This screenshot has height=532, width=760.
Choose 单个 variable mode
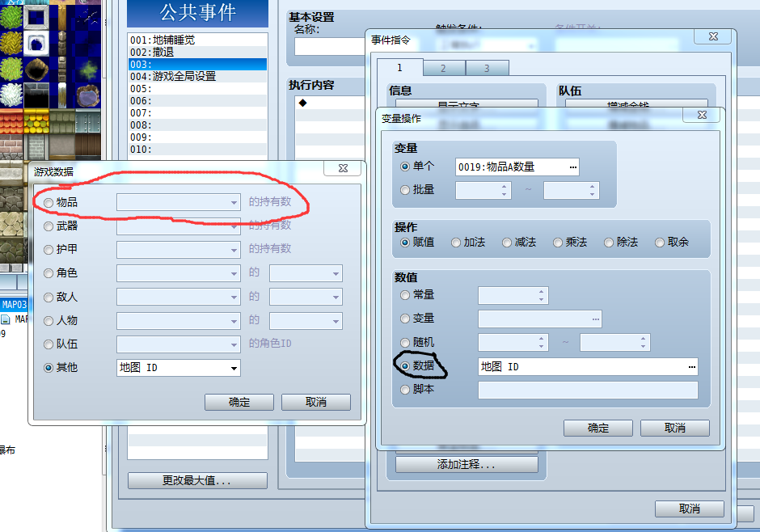[x=405, y=167]
